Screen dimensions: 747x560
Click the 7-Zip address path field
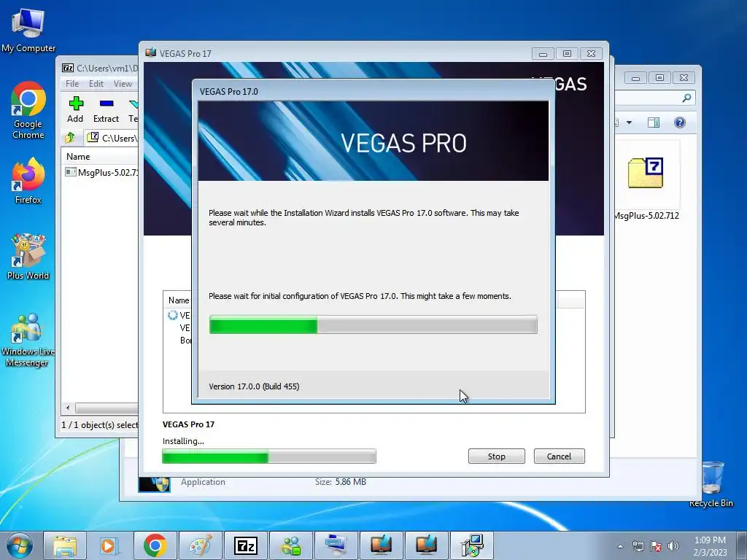(112, 138)
